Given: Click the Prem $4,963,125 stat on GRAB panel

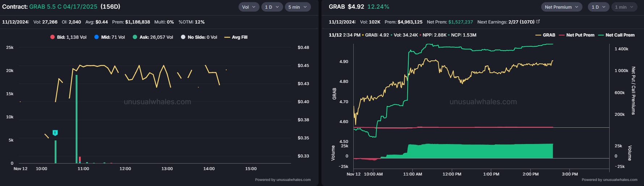Looking at the screenshot, I should pos(404,22).
